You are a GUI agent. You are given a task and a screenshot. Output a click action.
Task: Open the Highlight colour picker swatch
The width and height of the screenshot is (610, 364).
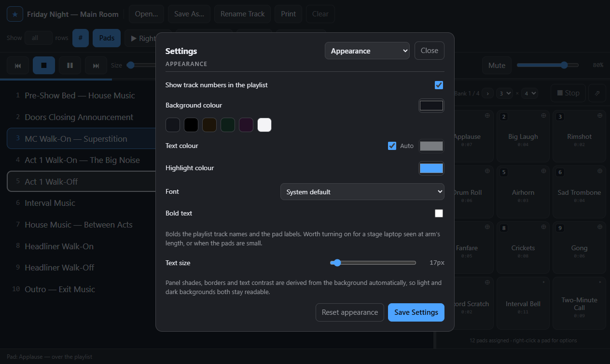(431, 168)
